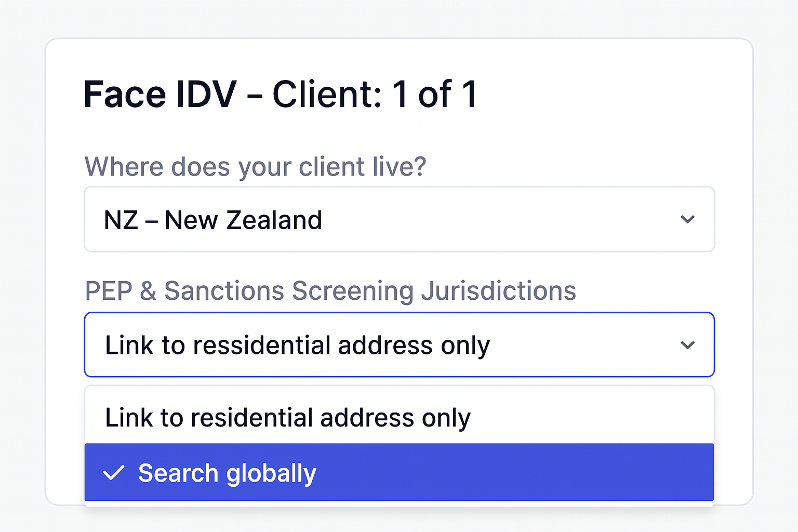Click the checkmark beside Search globally
Image resolution: width=798 pixels, height=532 pixels.
click(114, 473)
